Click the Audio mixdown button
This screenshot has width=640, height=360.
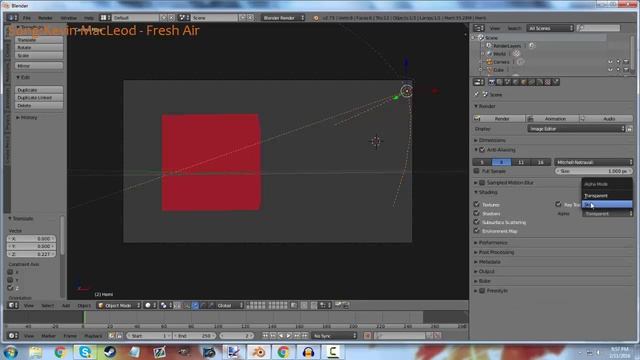click(606, 118)
